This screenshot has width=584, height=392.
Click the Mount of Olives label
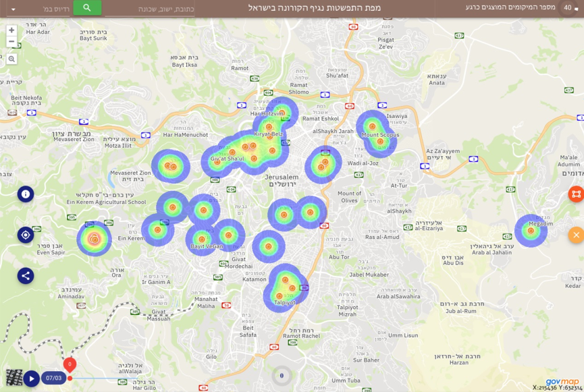[349, 197]
